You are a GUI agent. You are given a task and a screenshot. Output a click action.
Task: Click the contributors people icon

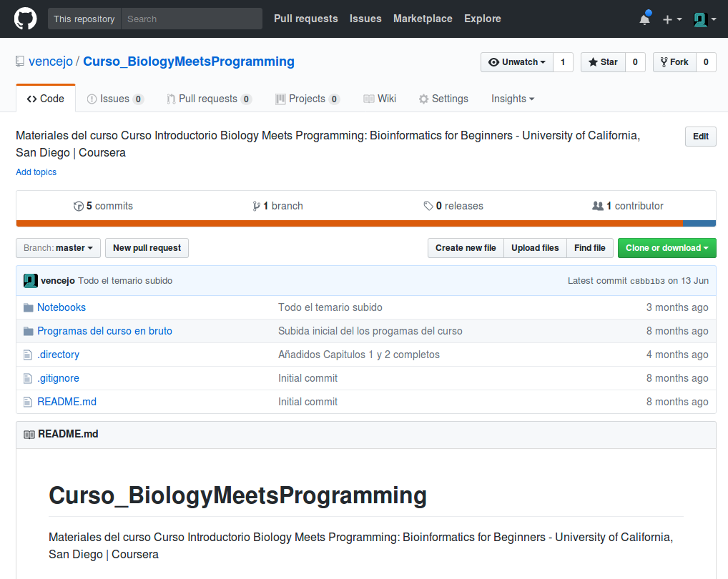(x=598, y=206)
